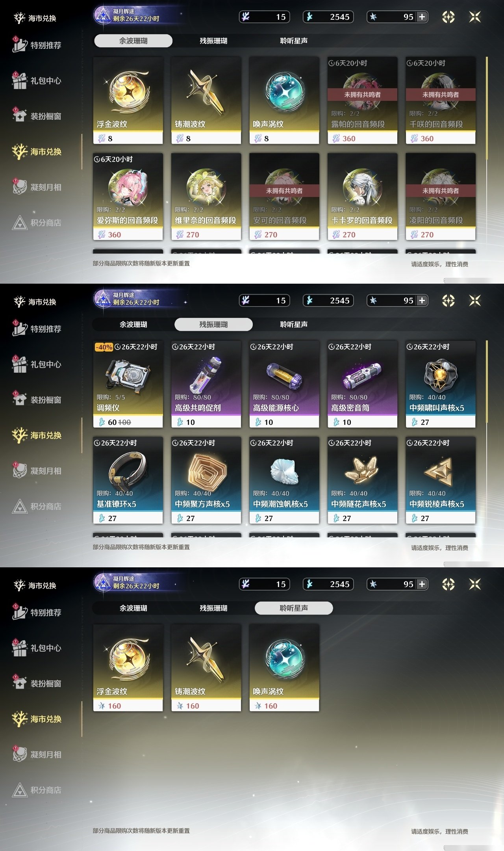Pick the 中频隧花声核x5 item
The width and height of the screenshot is (504, 851).
(362, 480)
